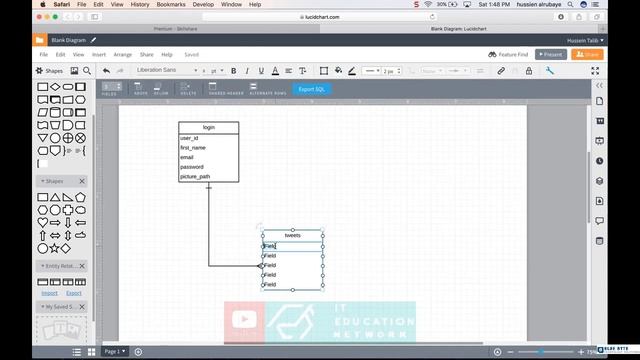
Task: Open the line color pencil
Action: (x=352, y=71)
